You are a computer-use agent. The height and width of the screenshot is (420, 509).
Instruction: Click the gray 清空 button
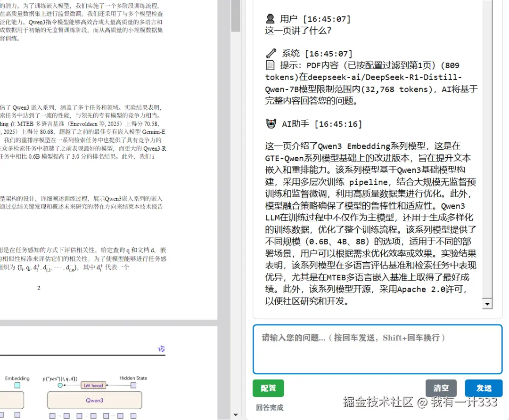coord(441,388)
